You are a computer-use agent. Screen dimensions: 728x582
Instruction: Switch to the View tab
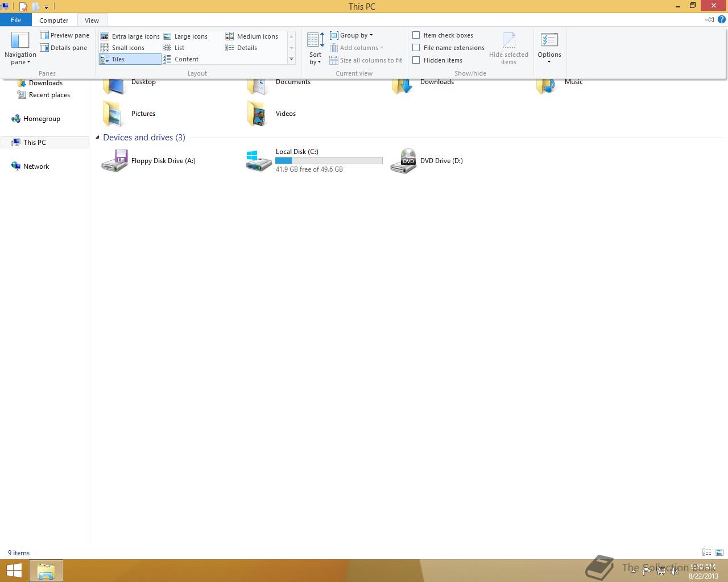[x=92, y=20]
